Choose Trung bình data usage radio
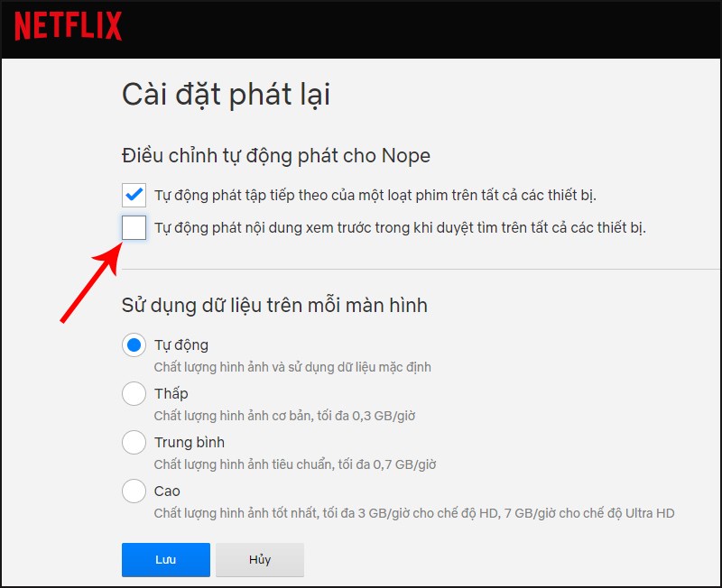 [134, 443]
